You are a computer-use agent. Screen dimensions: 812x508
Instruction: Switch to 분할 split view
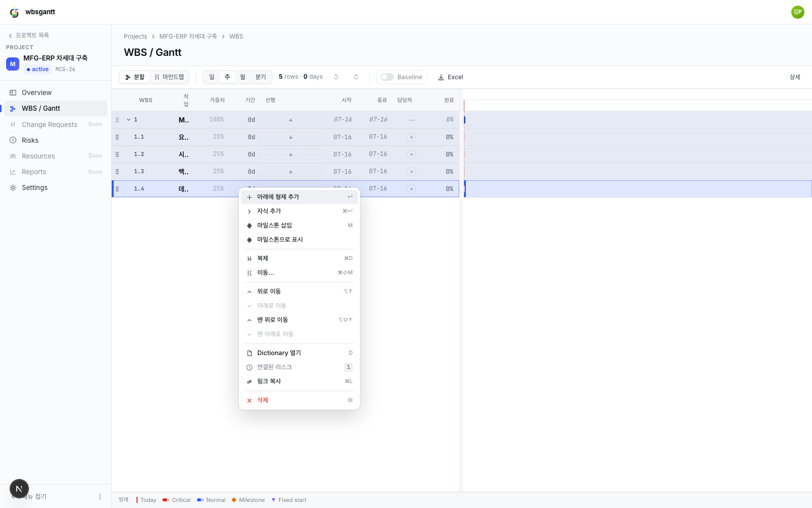[x=134, y=77]
